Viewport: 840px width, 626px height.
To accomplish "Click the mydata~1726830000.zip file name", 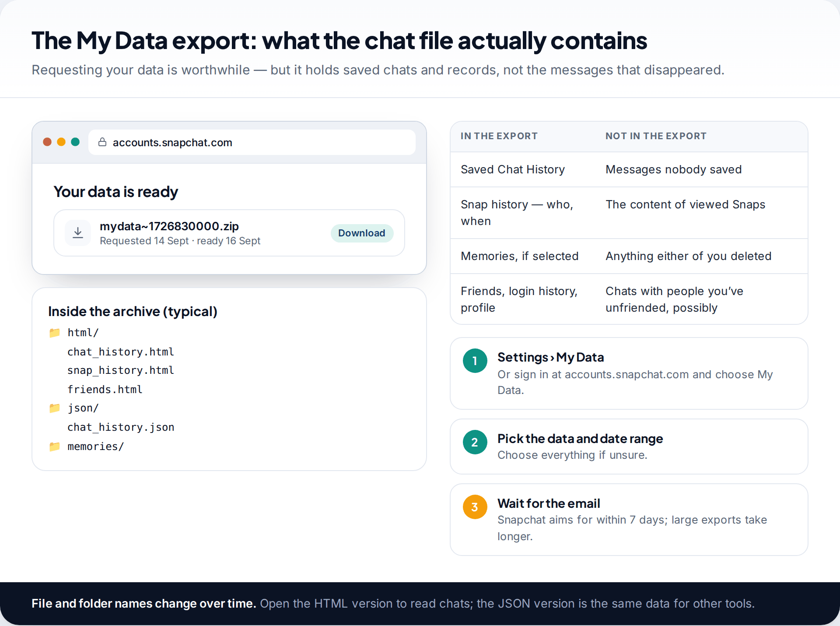I will [x=169, y=226].
